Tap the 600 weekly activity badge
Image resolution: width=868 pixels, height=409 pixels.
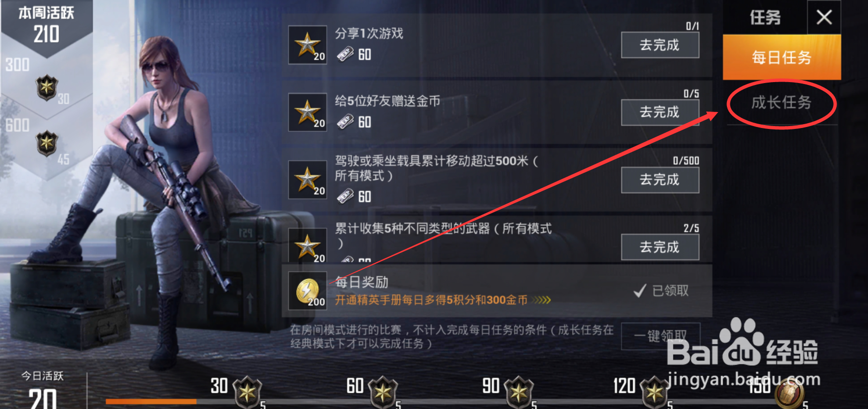(47, 143)
